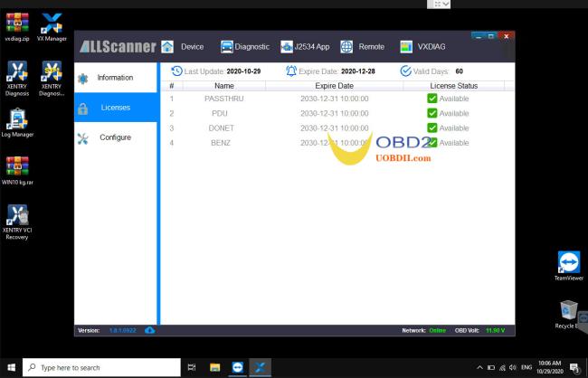
Task: Open the Diagnostic toolbar item
Action: [x=245, y=47]
